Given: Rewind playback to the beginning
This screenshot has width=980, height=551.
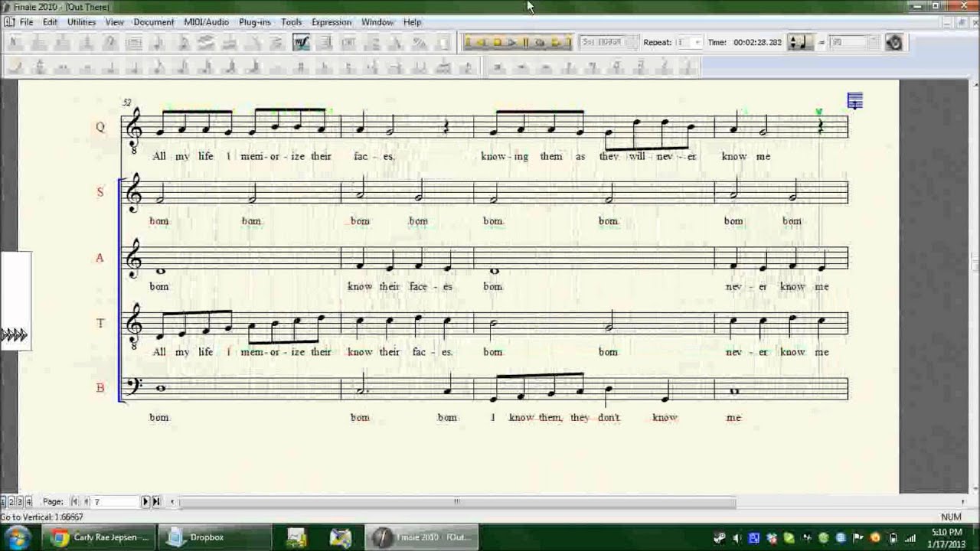Looking at the screenshot, I should coord(470,43).
